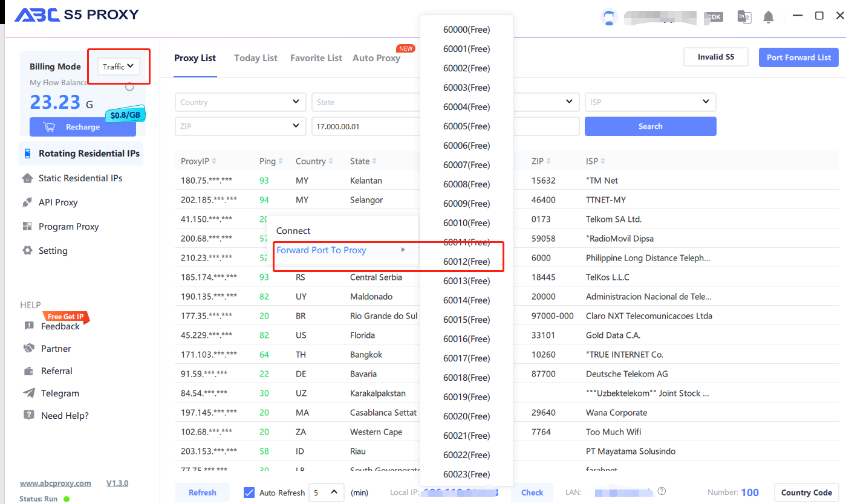Expand the ZIP filter dropdown
Viewport: 846px width, 504px height.
[x=241, y=126]
